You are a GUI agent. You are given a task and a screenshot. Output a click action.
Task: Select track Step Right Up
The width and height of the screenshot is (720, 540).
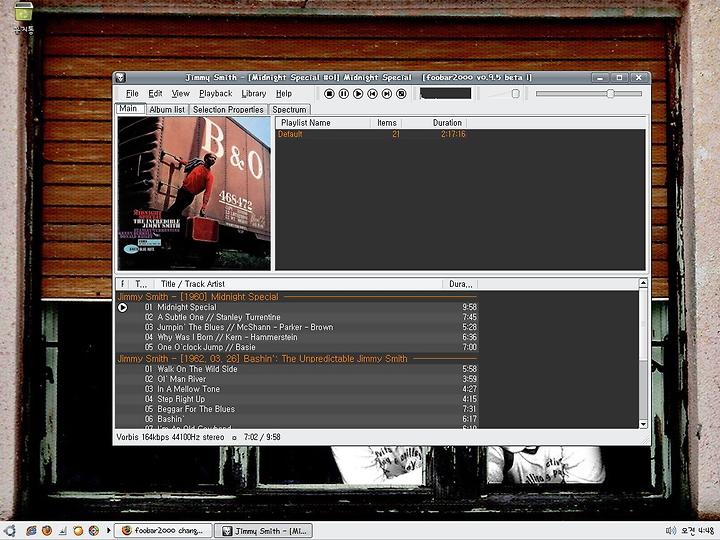click(x=297, y=399)
